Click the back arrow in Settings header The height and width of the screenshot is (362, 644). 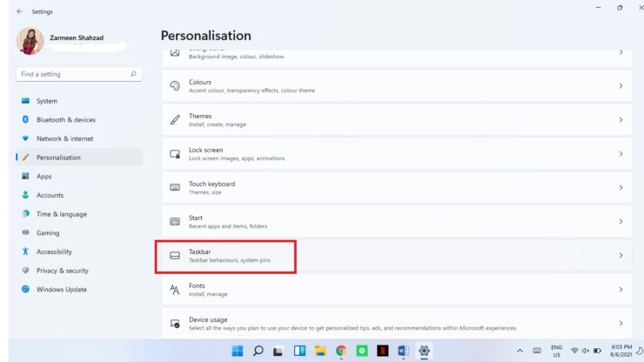19,11
